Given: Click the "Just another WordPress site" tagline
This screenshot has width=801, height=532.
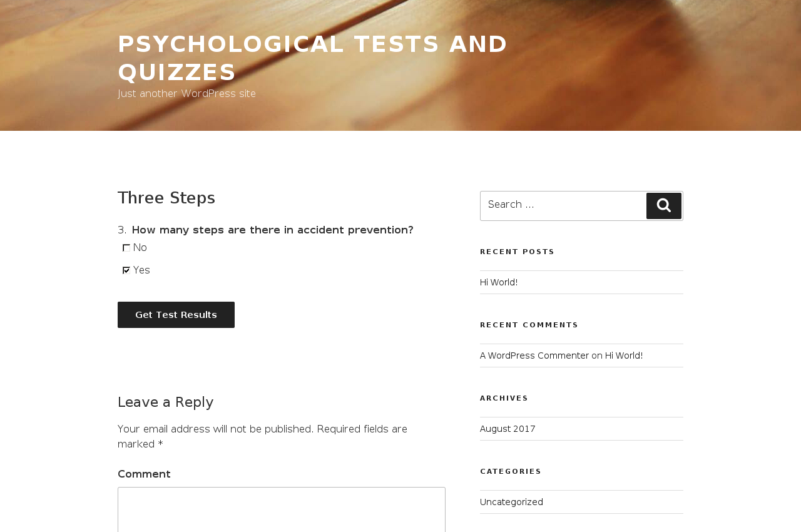Looking at the screenshot, I should point(186,94).
